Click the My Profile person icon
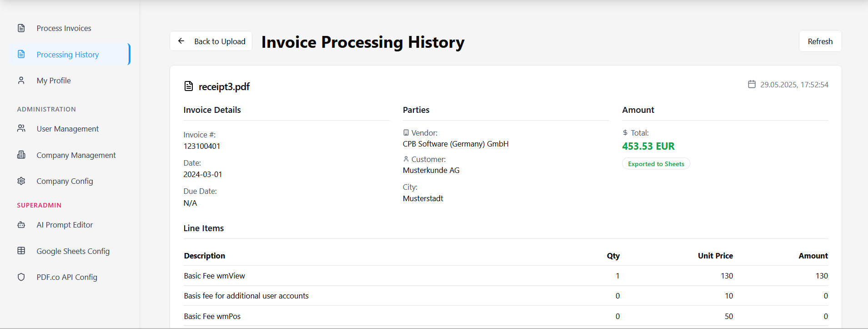 [x=21, y=81]
